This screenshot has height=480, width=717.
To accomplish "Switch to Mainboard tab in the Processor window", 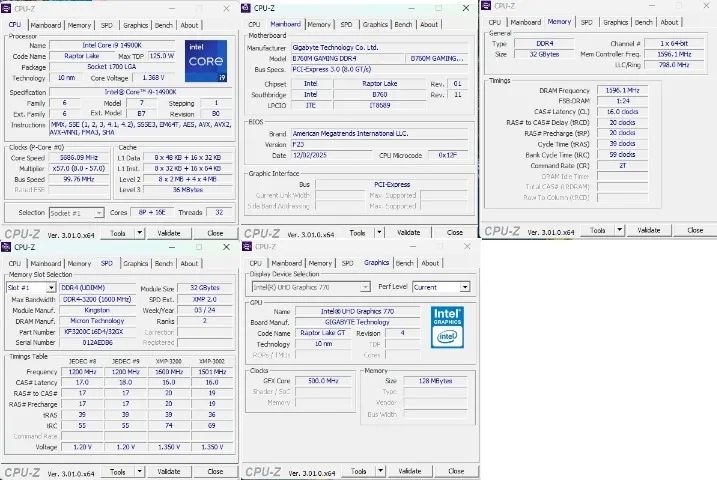I will [46, 25].
